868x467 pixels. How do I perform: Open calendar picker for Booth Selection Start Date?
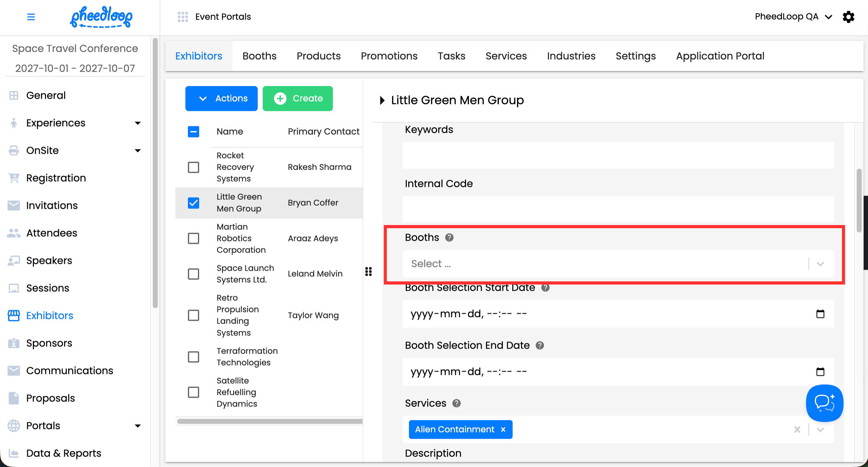click(820, 314)
